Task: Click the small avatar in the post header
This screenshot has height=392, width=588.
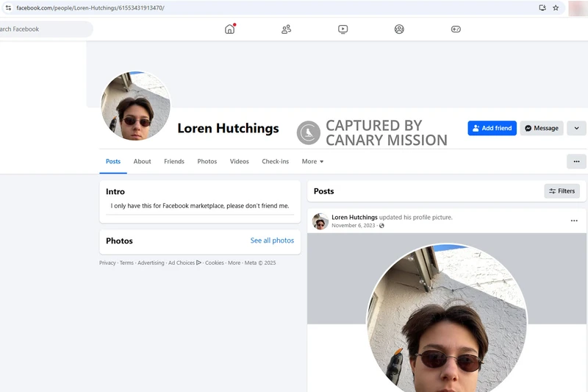Action: [320, 221]
